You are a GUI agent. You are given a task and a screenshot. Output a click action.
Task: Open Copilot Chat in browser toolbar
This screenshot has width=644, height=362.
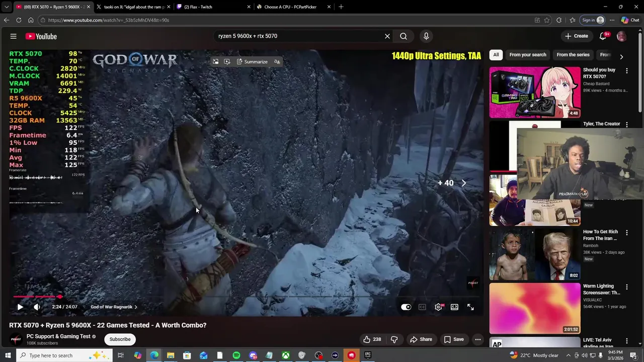630,20
